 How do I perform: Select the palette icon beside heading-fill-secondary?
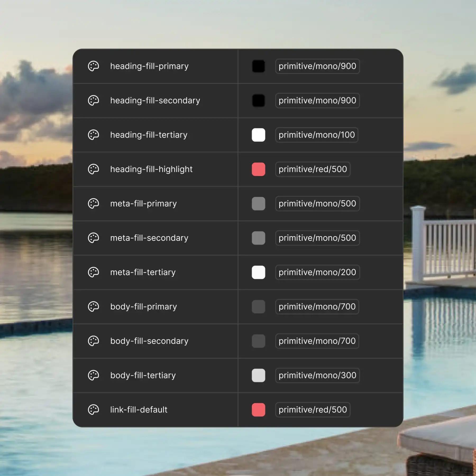tap(93, 100)
